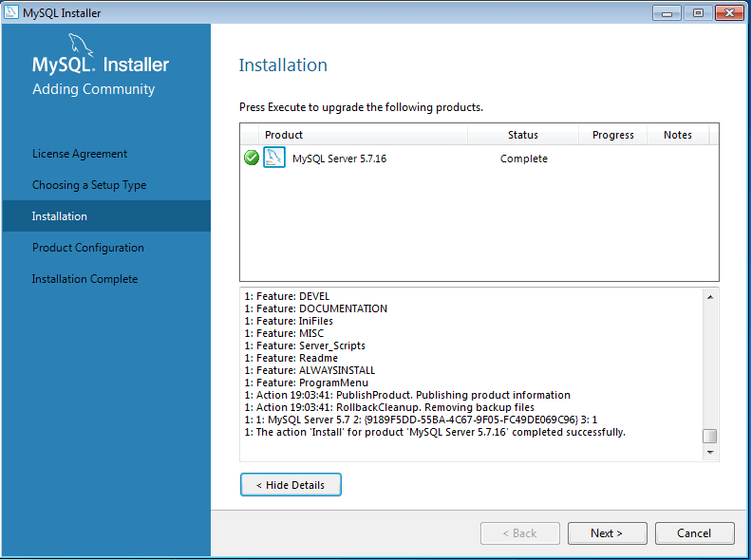Image resolution: width=751 pixels, height=560 pixels.
Task: Go to Product Configuration step
Action: pos(87,248)
